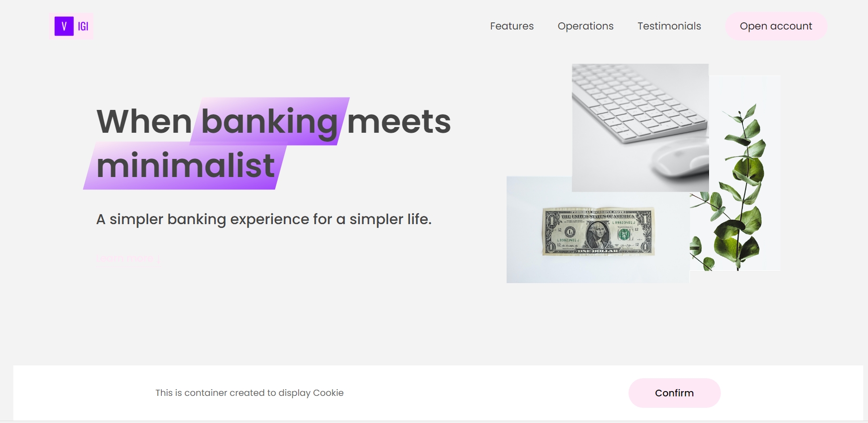Click the simpler banking experience tagline
The image size is (868, 423).
[264, 219]
